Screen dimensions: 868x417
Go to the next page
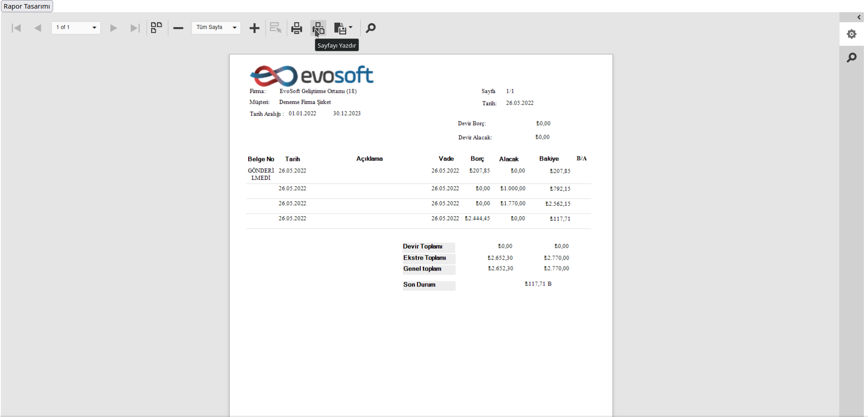click(113, 28)
